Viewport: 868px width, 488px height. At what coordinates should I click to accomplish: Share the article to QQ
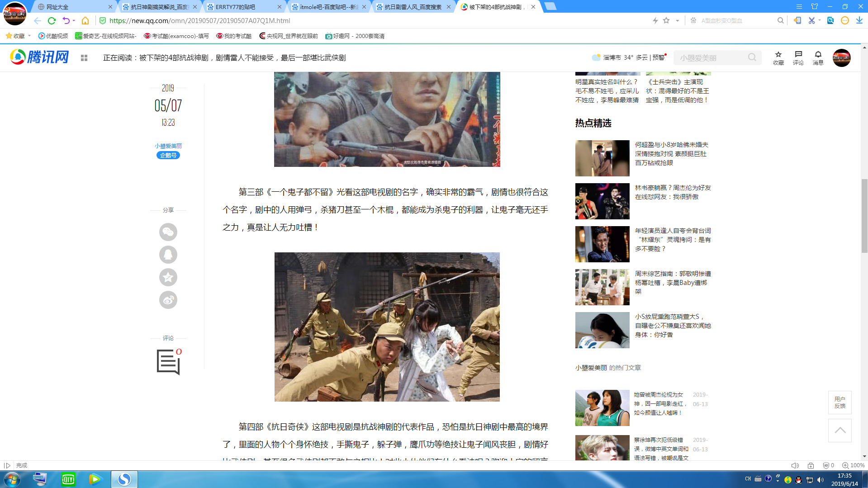tap(168, 255)
